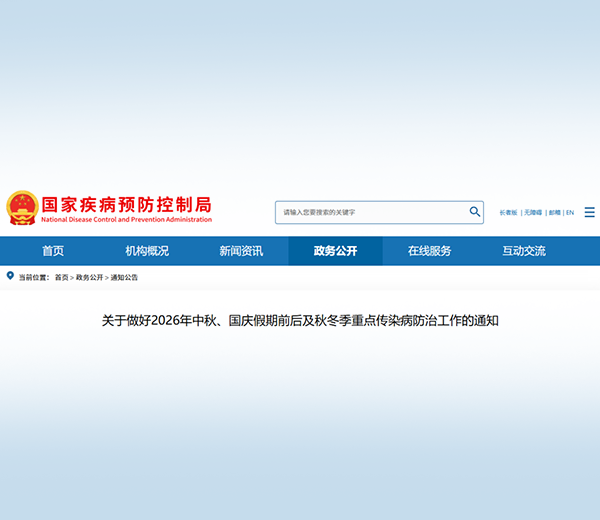Click 首页 in the breadcrumb path
The width and height of the screenshot is (600, 520).
(62, 277)
